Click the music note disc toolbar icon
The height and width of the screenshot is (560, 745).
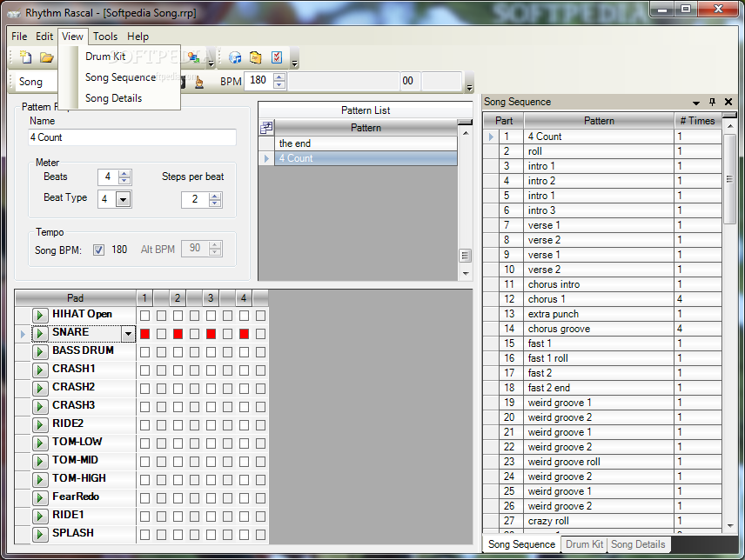coord(235,57)
